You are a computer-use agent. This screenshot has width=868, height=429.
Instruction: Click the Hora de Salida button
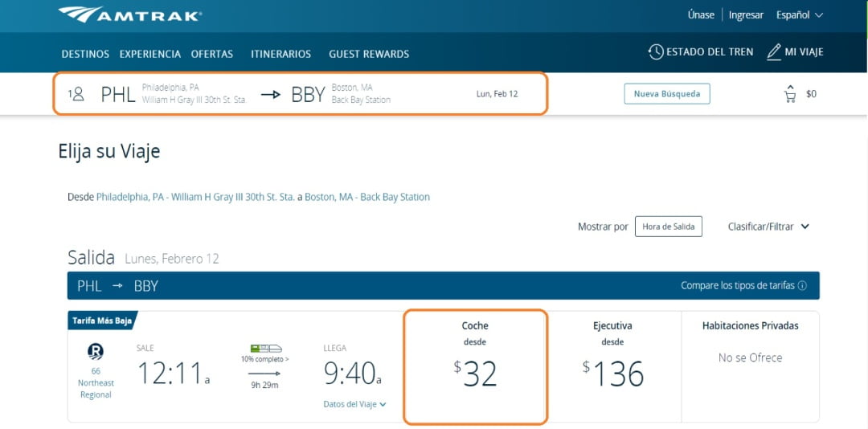(x=668, y=227)
